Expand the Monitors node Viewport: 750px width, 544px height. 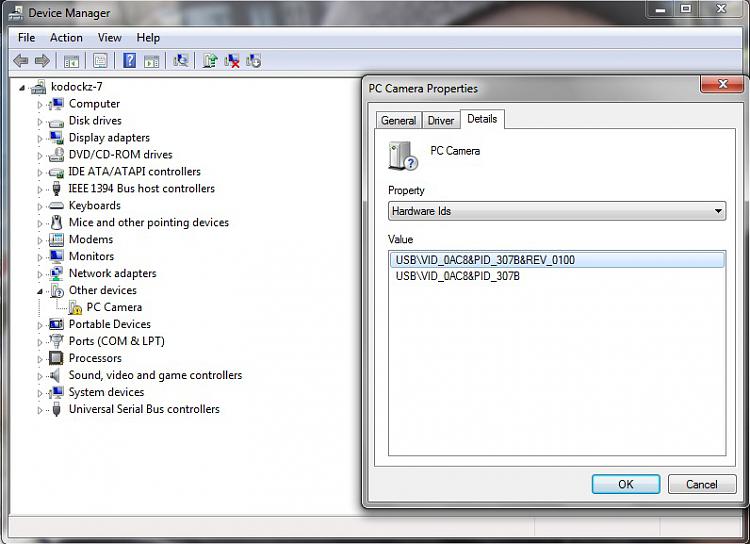coord(40,257)
